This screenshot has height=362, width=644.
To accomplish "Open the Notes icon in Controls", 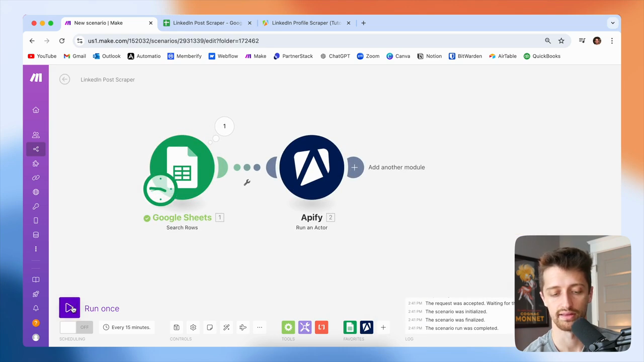I will (x=210, y=327).
